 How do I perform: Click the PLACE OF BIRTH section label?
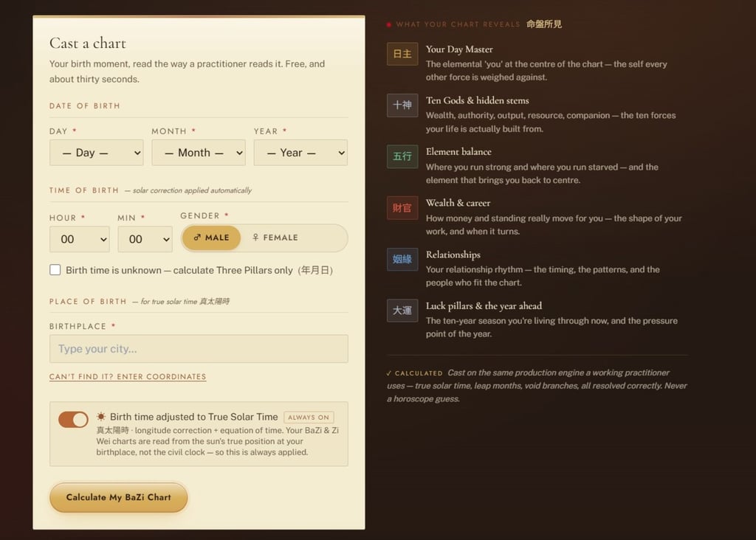pos(88,302)
